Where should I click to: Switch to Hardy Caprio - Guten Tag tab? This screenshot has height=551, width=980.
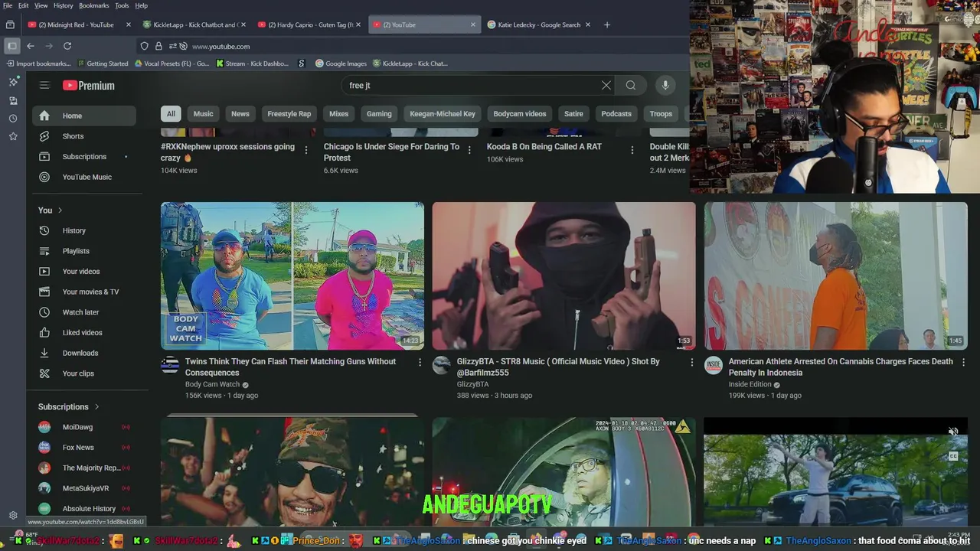pos(310,24)
